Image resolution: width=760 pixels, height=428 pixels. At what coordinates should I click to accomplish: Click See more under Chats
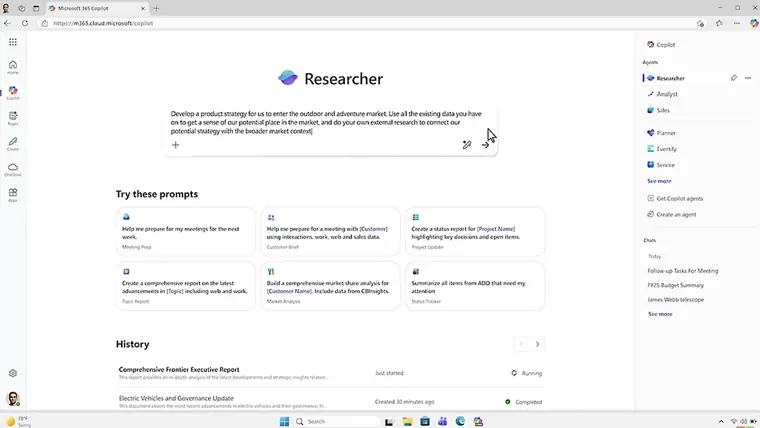660,314
